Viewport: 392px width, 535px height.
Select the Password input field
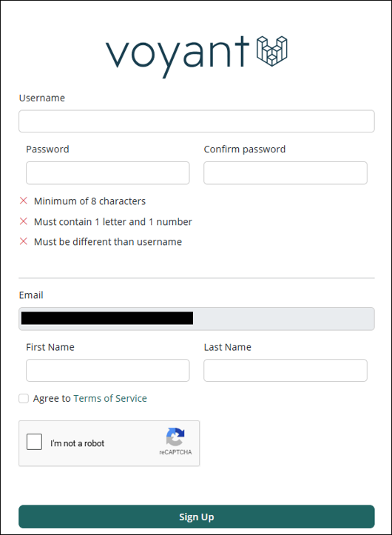tap(108, 173)
